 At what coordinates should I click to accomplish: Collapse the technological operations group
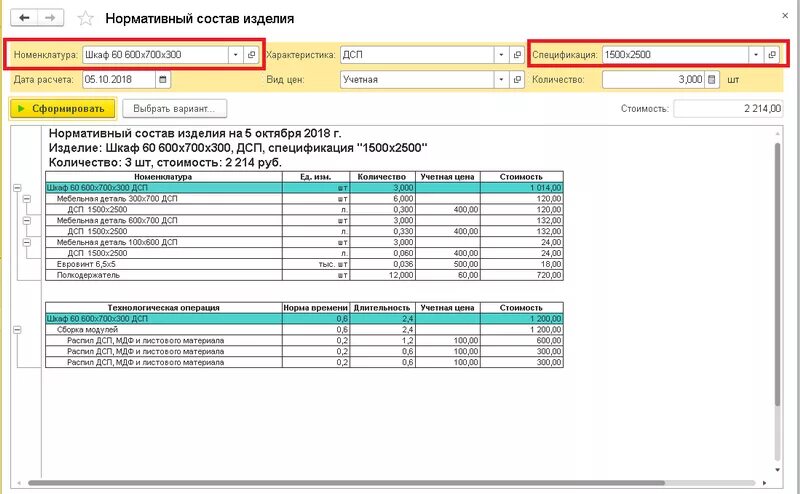point(17,330)
